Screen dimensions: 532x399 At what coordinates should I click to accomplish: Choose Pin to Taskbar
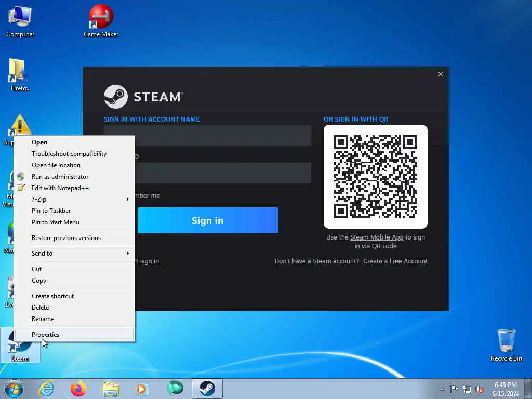(x=74, y=211)
